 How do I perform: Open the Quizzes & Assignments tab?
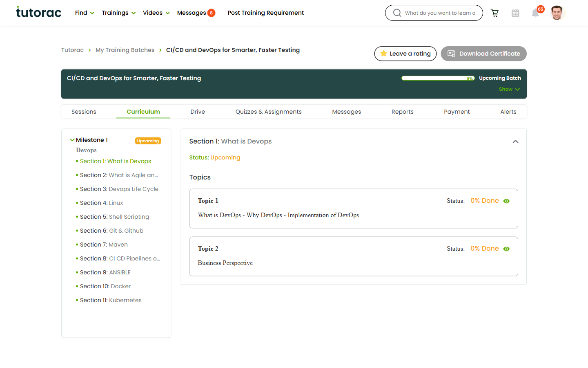pyautogui.click(x=268, y=112)
